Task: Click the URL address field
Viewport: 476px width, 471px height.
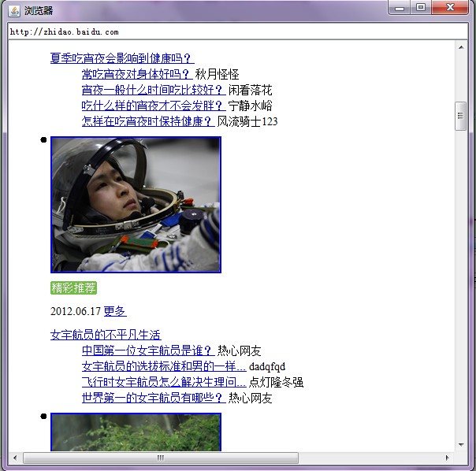Action: point(238,32)
